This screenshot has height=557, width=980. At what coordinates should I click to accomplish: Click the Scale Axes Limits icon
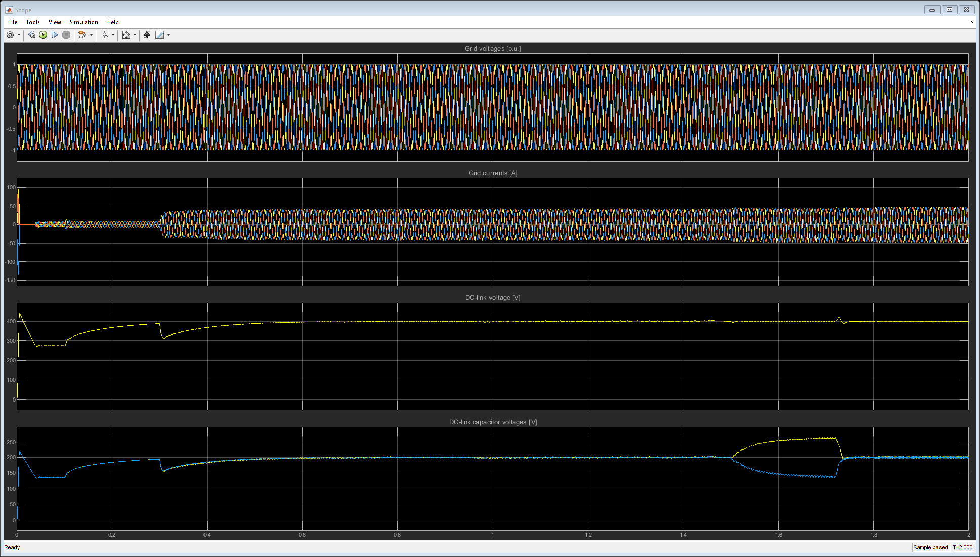click(x=126, y=35)
